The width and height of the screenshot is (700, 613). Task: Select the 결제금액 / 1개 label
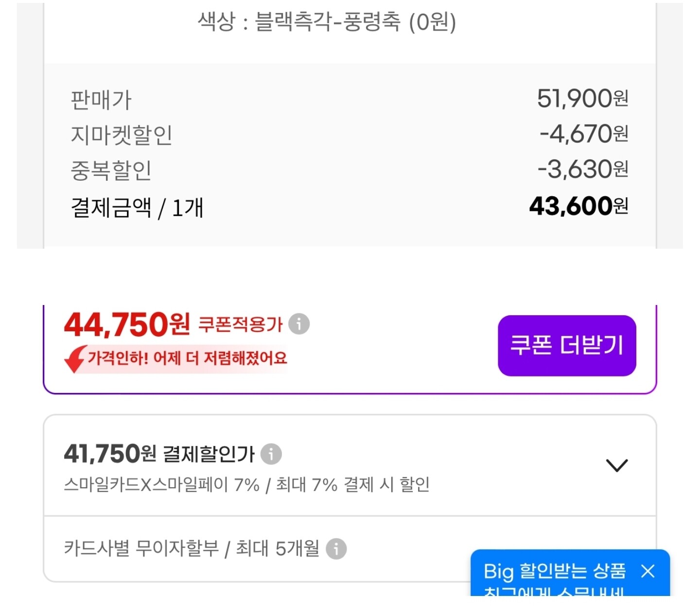[x=137, y=207]
